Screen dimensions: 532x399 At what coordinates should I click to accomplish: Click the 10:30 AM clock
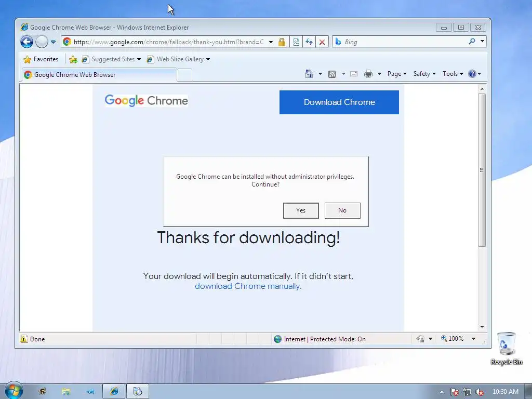click(505, 392)
